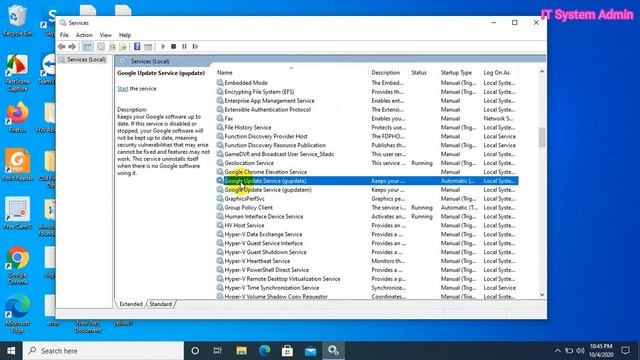Open the Action menu
The width and height of the screenshot is (640, 360).
[x=84, y=35]
